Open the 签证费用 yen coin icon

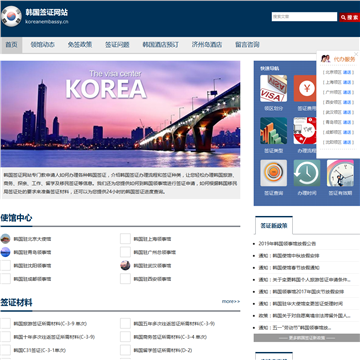[x=305, y=88]
